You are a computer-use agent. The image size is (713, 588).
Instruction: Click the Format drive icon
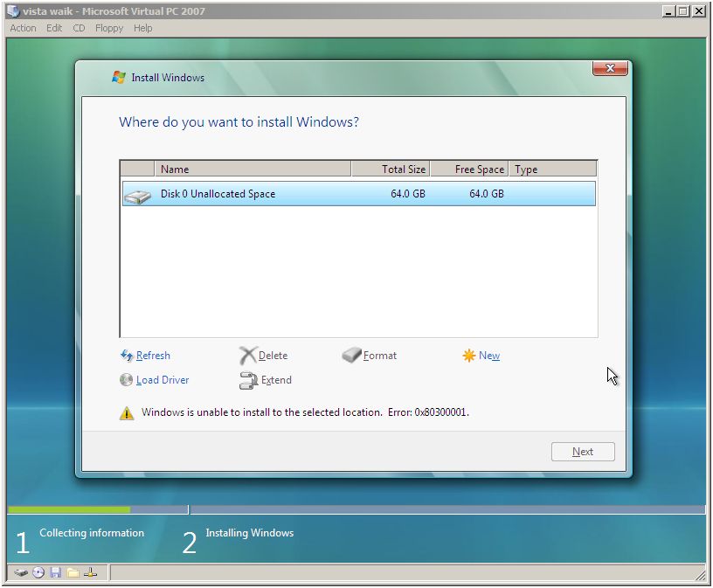[x=351, y=356]
